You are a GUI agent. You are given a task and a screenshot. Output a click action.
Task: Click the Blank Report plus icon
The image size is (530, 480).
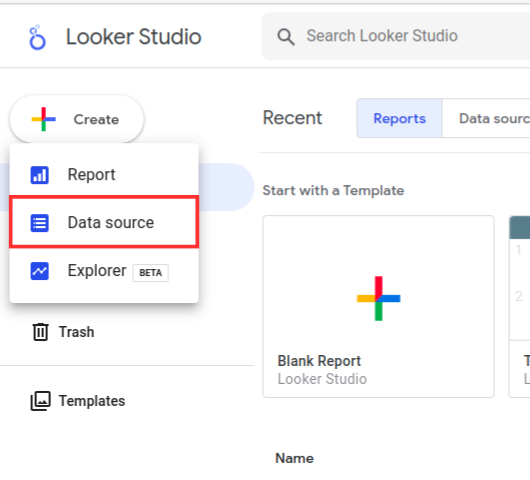pyautogui.click(x=379, y=298)
